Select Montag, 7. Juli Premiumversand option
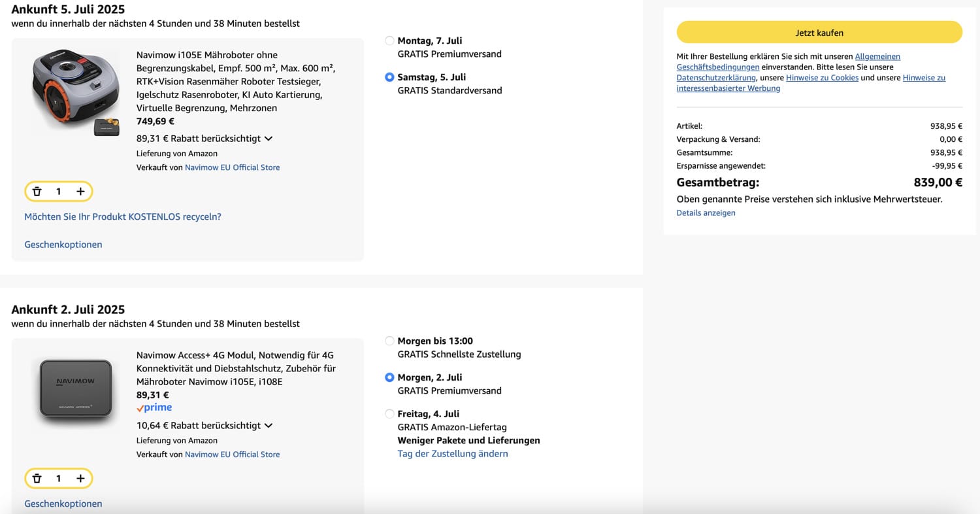 (x=390, y=41)
